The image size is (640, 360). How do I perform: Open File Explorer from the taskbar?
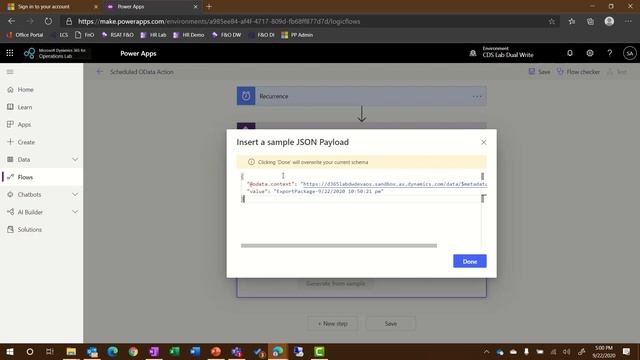pyautogui.click(x=71, y=351)
